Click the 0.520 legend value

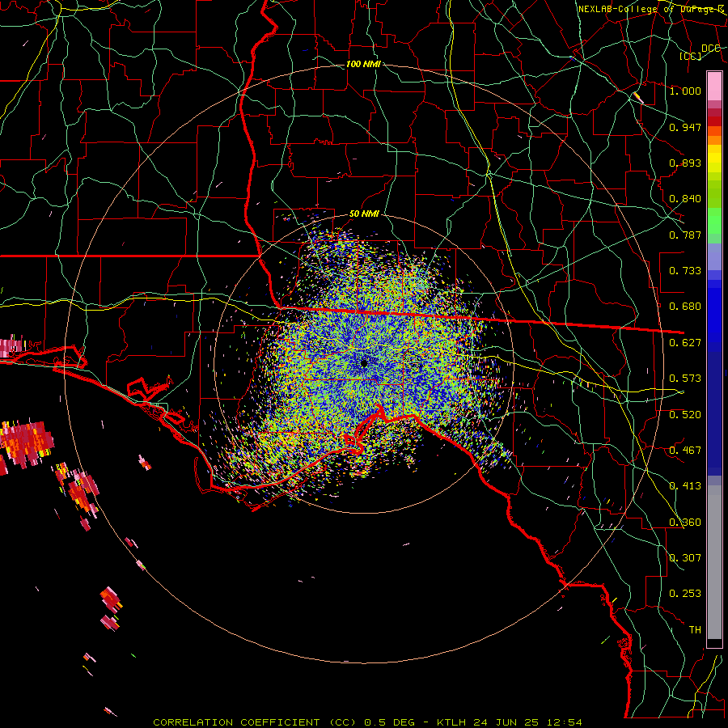685,415
